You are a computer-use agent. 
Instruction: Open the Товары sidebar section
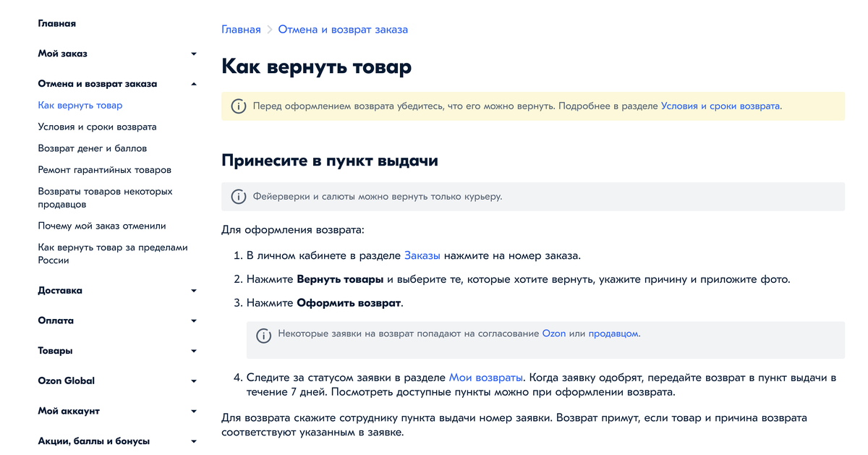[55, 351]
